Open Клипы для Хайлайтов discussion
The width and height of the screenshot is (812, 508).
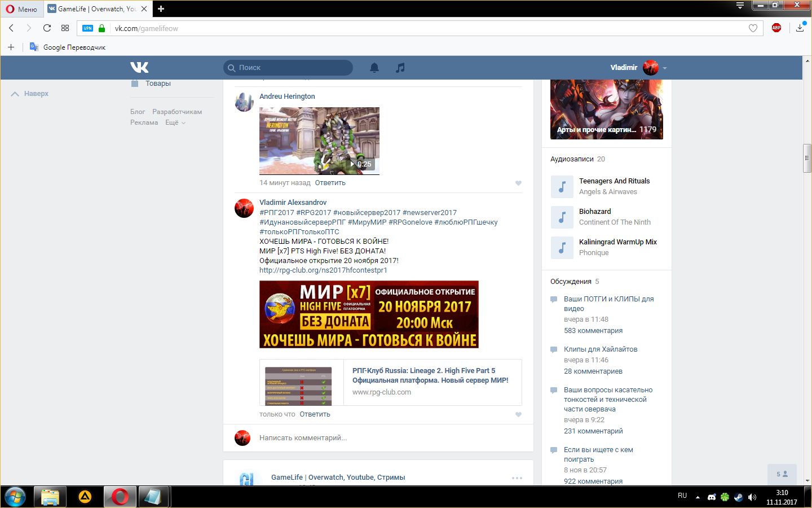point(601,349)
